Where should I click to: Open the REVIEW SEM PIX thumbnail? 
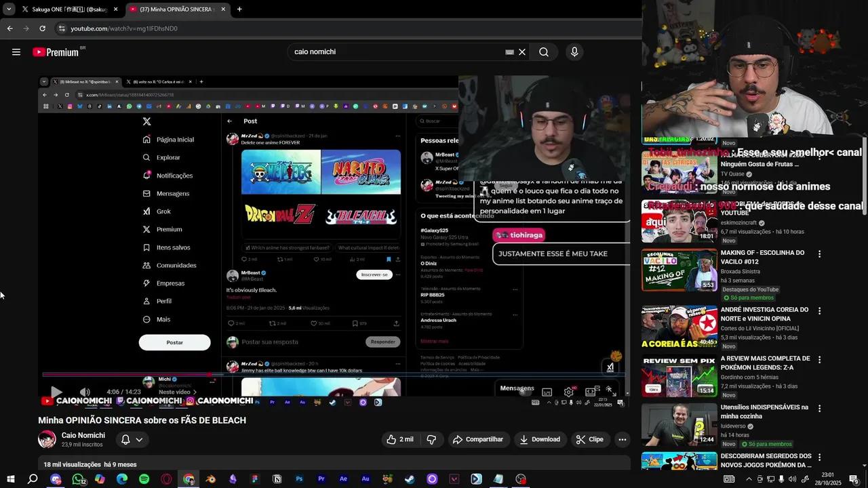pos(679,375)
